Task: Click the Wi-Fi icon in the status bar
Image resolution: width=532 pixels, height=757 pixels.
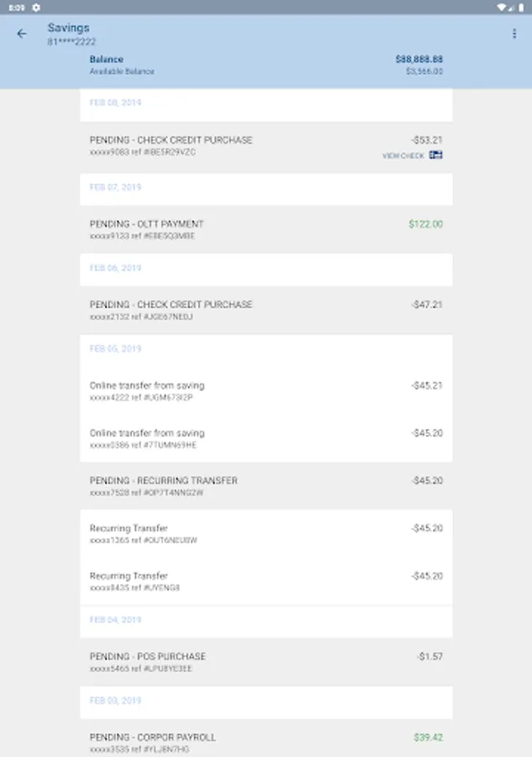Action: pos(501,7)
